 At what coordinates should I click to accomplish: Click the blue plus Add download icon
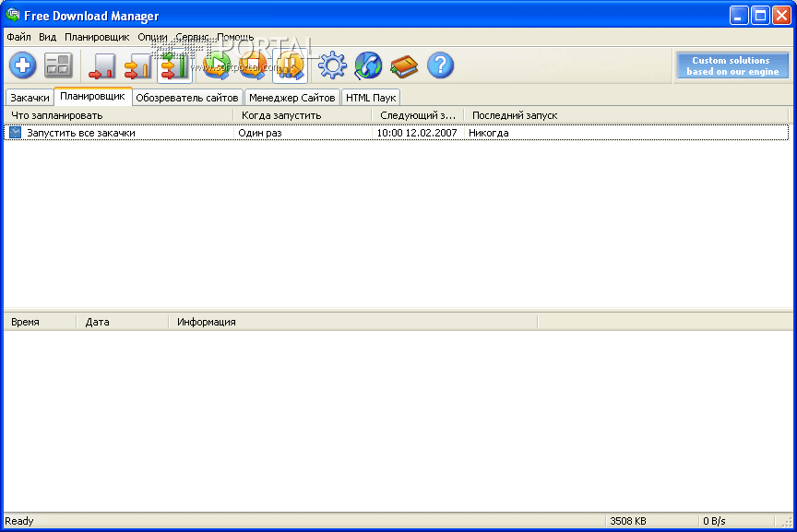click(23, 65)
